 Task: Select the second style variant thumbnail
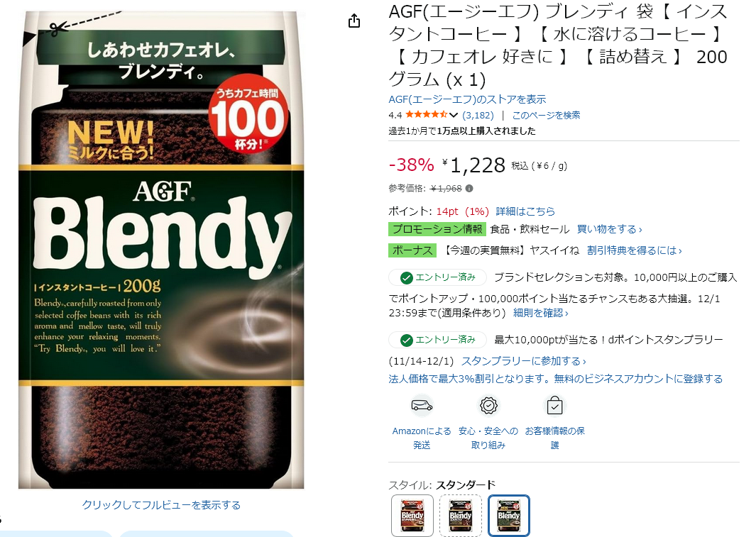click(461, 515)
